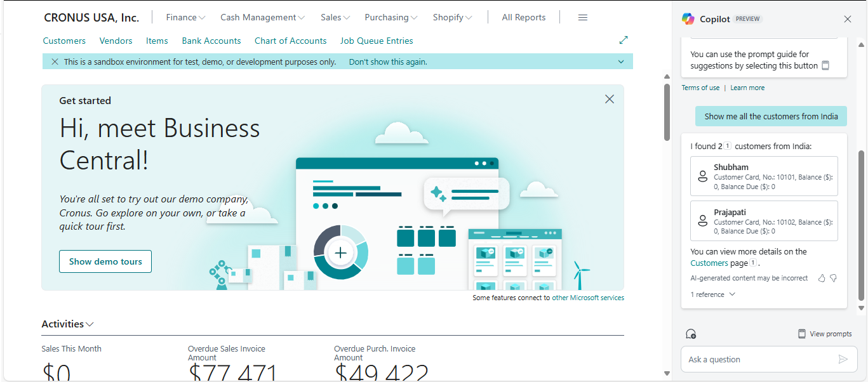This screenshot has width=868, height=382.
Task: Expand the Purchasing menu
Action: click(391, 18)
